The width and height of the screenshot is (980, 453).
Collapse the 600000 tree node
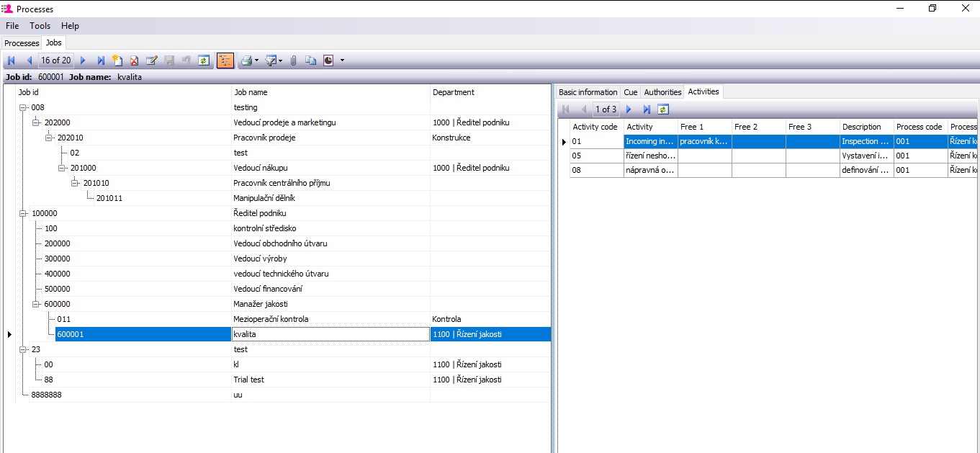click(x=36, y=304)
